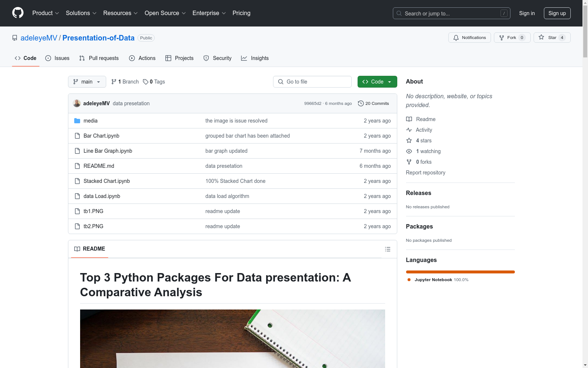The image size is (588, 368).
Task: Open the green Code dropdown button
Action: click(377, 82)
